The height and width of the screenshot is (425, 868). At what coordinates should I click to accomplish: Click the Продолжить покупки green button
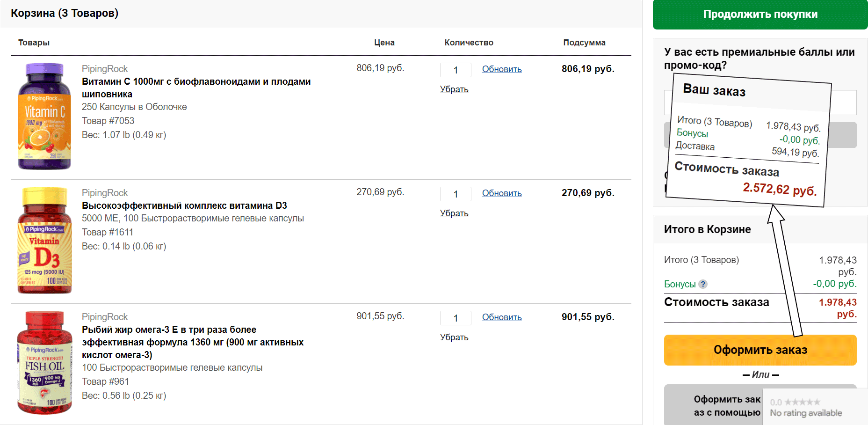coord(760,15)
